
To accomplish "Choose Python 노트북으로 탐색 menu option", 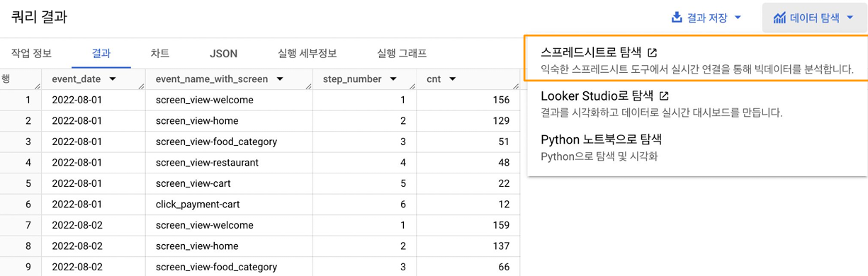I will [697, 147].
